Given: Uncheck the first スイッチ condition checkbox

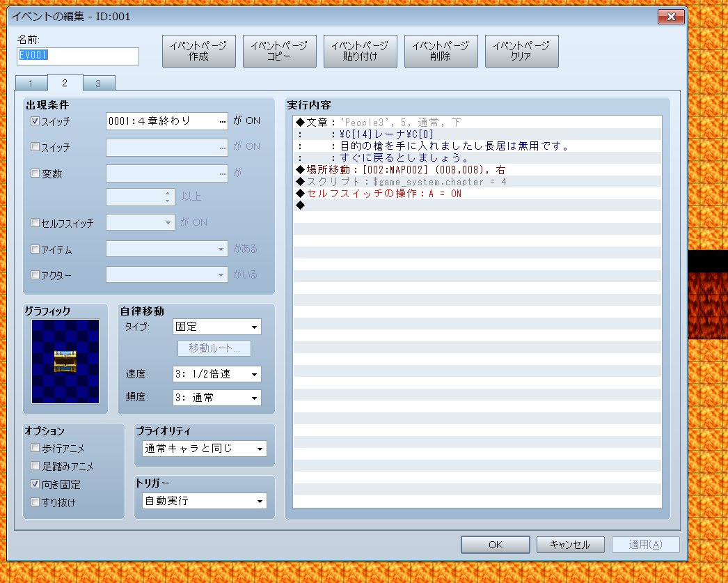Looking at the screenshot, I should 35,121.
